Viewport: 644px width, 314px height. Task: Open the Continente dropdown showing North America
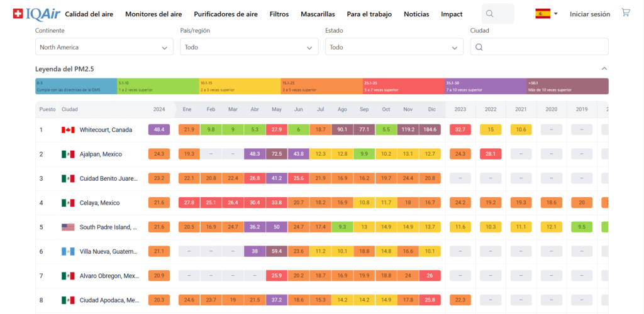[x=104, y=47]
